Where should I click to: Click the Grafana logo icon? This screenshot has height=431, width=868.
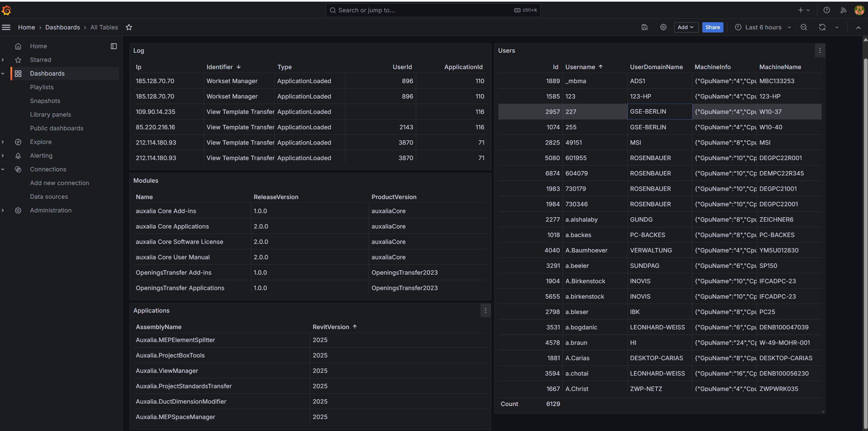click(x=6, y=10)
